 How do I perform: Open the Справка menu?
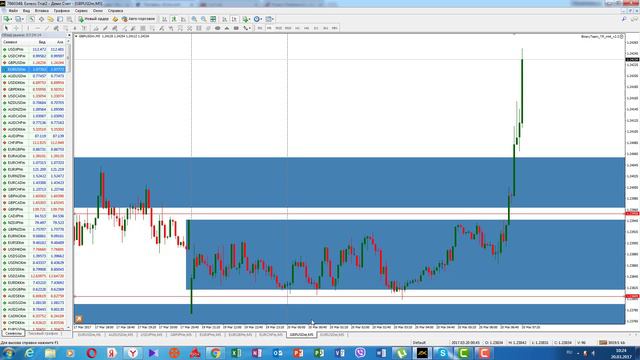point(116,11)
